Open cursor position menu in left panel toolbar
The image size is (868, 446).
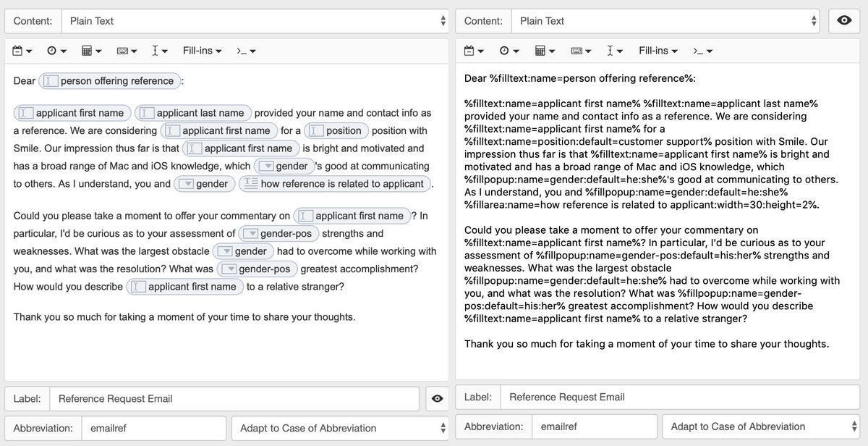(160, 51)
